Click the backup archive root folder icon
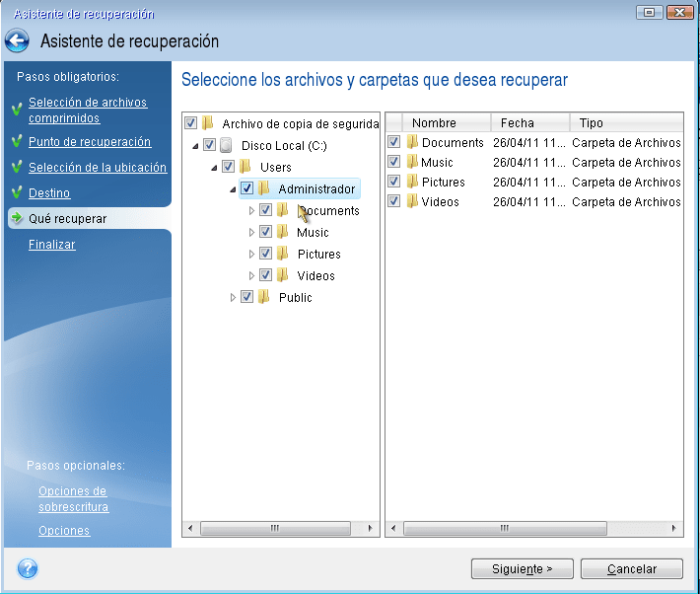 tap(208, 123)
